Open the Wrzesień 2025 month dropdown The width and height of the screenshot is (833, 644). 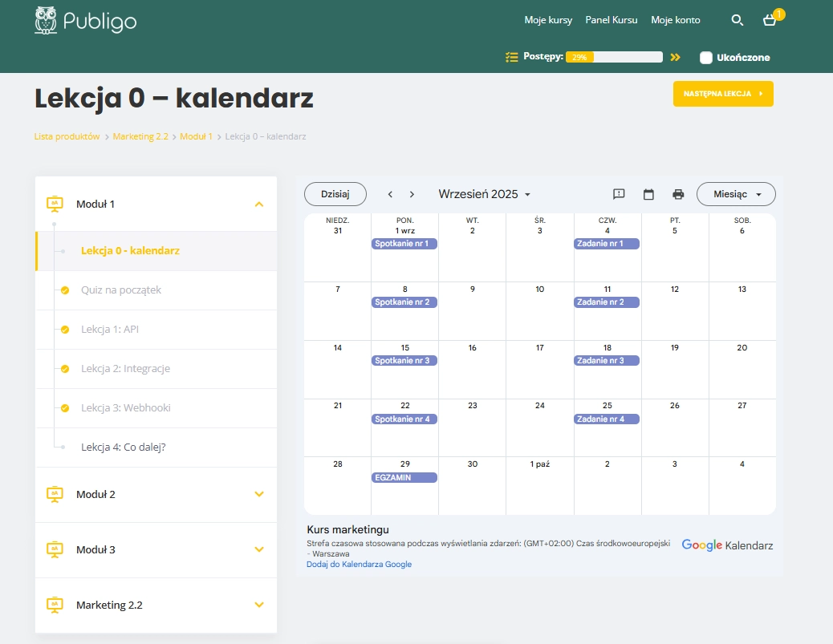(485, 194)
